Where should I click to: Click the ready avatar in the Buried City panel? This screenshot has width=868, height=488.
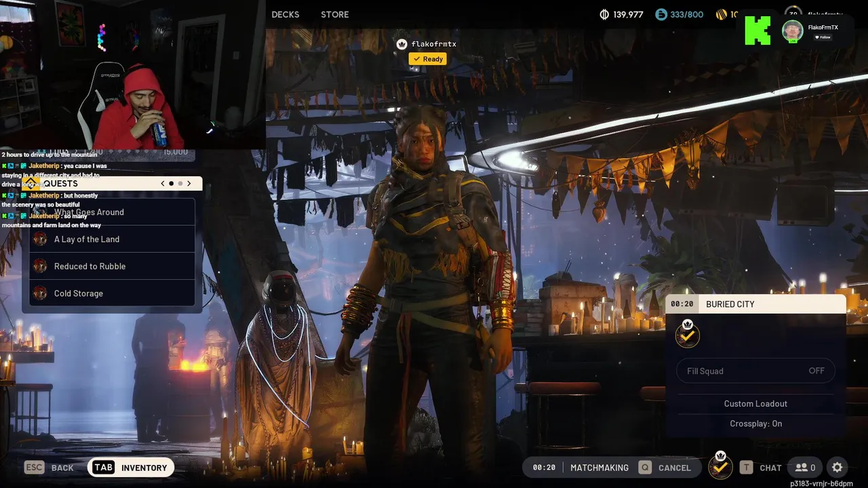tap(688, 334)
